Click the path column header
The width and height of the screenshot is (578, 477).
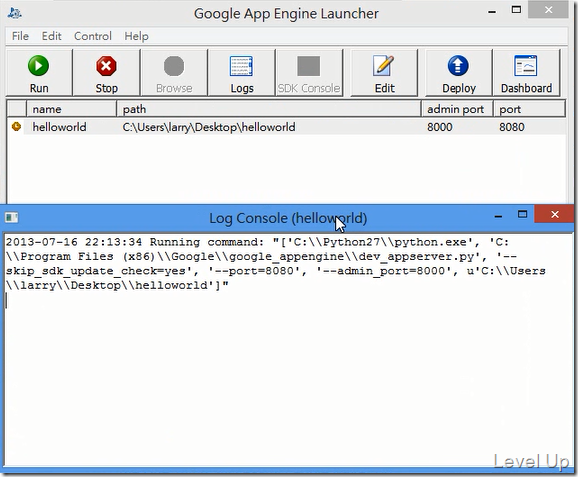pyautogui.click(x=269, y=109)
